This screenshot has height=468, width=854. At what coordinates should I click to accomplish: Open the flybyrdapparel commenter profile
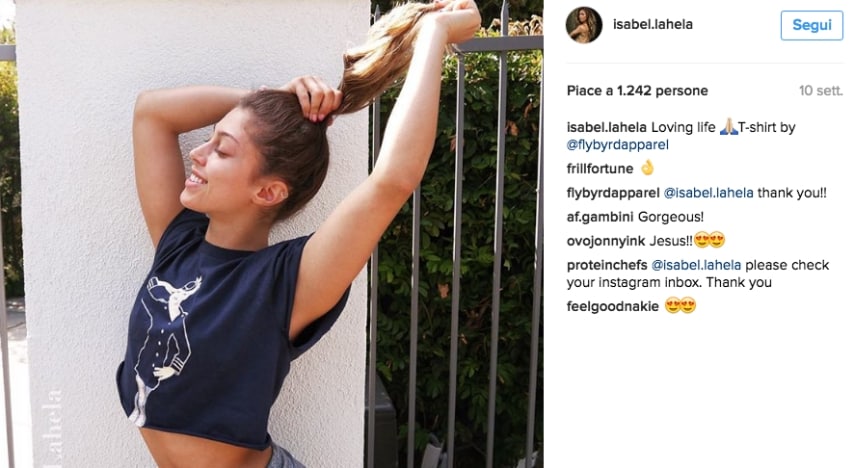pyautogui.click(x=613, y=193)
